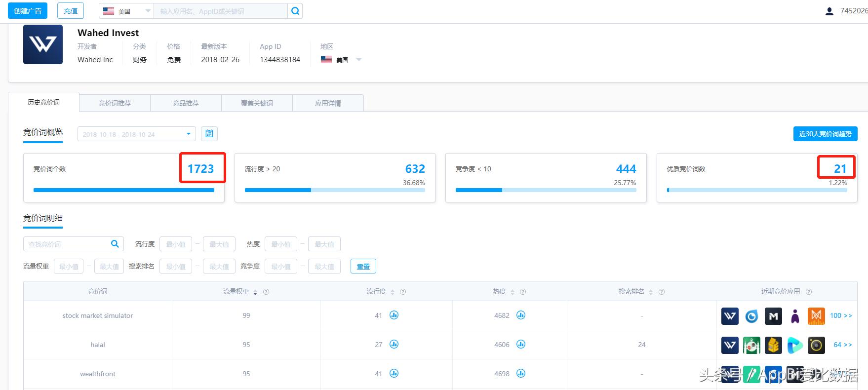The height and width of the screenshot is (390, 868).
Task: Expand the region dropdown under 地区
Action: (x=359, y=60)
